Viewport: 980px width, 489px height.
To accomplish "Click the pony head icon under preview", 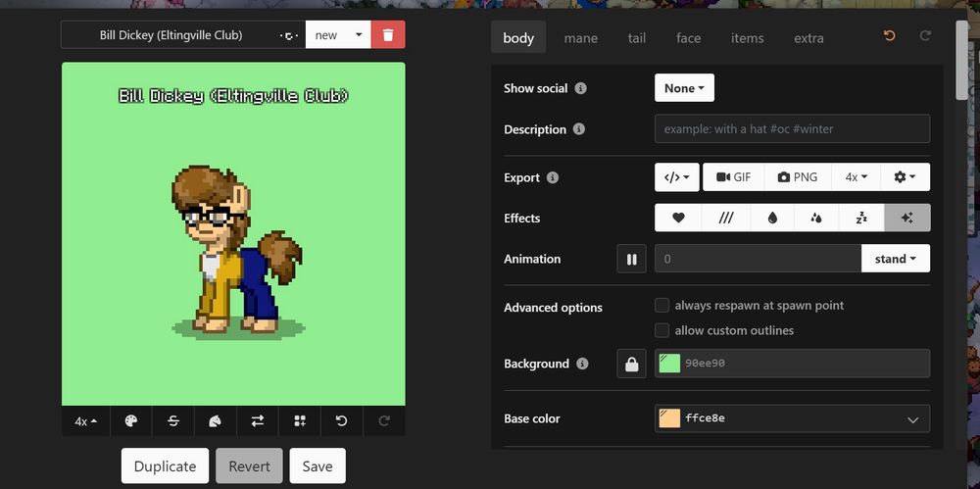I will [216, 420].
